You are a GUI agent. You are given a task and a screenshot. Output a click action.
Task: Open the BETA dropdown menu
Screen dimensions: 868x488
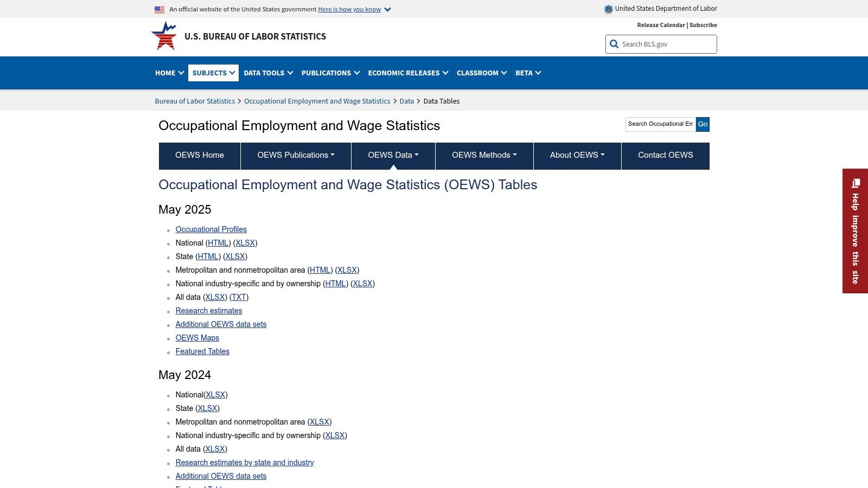pos(528,73)
